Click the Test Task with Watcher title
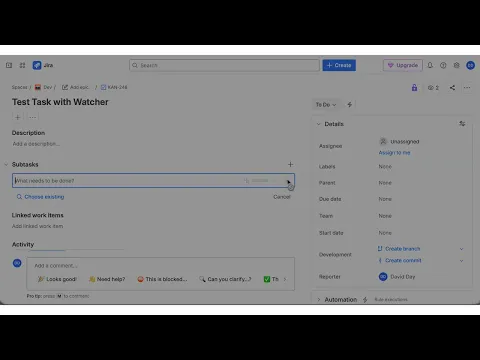The width and height of the screenshot is (480, 360). coord(60,102)
